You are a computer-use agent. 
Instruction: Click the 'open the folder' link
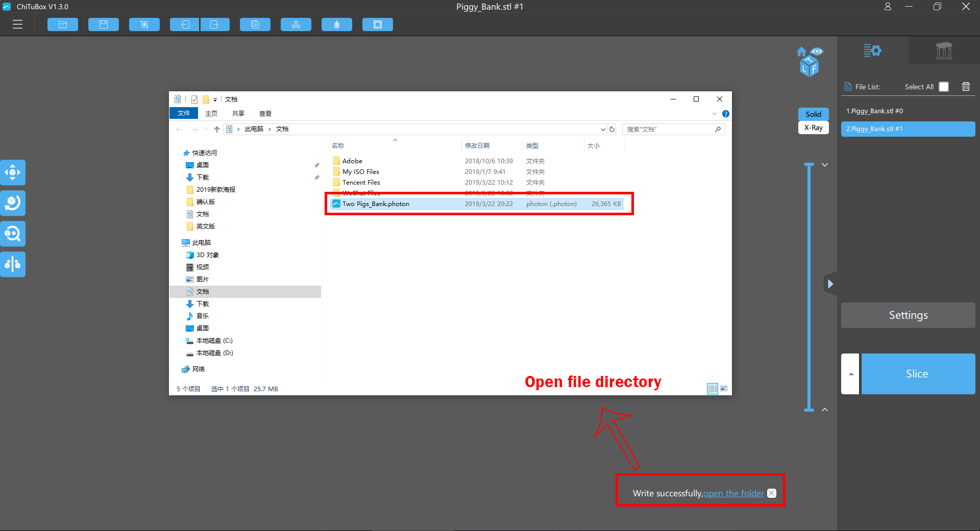733,493
